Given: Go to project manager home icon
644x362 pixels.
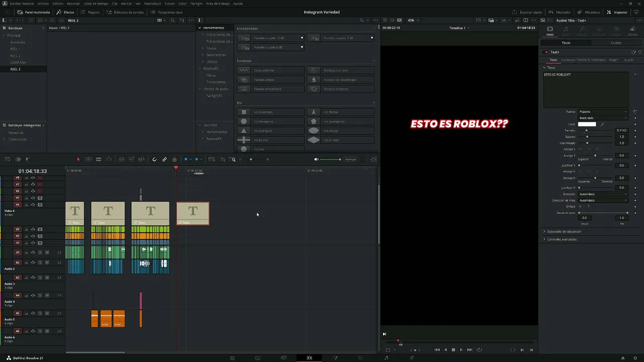Looking at the screenshot, I should pos(623,358).
